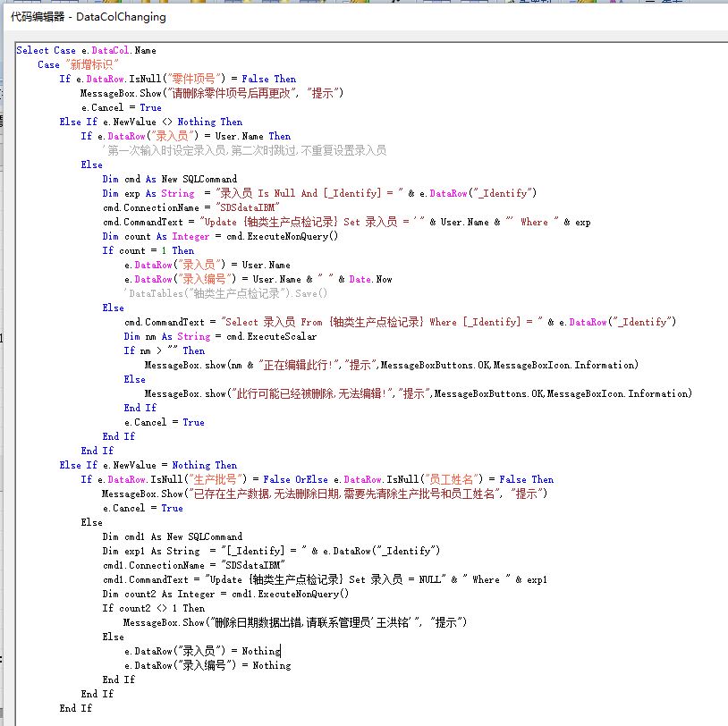This screenshot has height=726, width=728.
Task: Click 'Dim count As Integer = cmd.ExecuteNonQuery()'
Action: point(220,236)
